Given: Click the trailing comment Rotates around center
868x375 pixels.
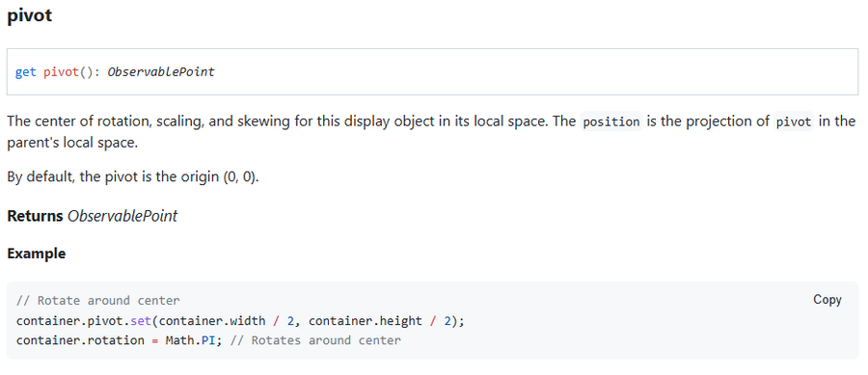Looking at the screenshot, I should 315,340.
